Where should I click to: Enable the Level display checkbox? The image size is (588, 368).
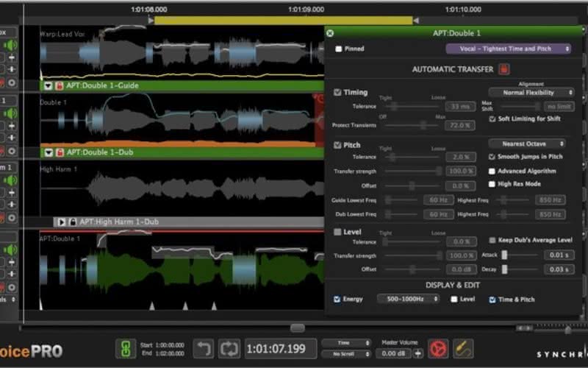(454, 300)
